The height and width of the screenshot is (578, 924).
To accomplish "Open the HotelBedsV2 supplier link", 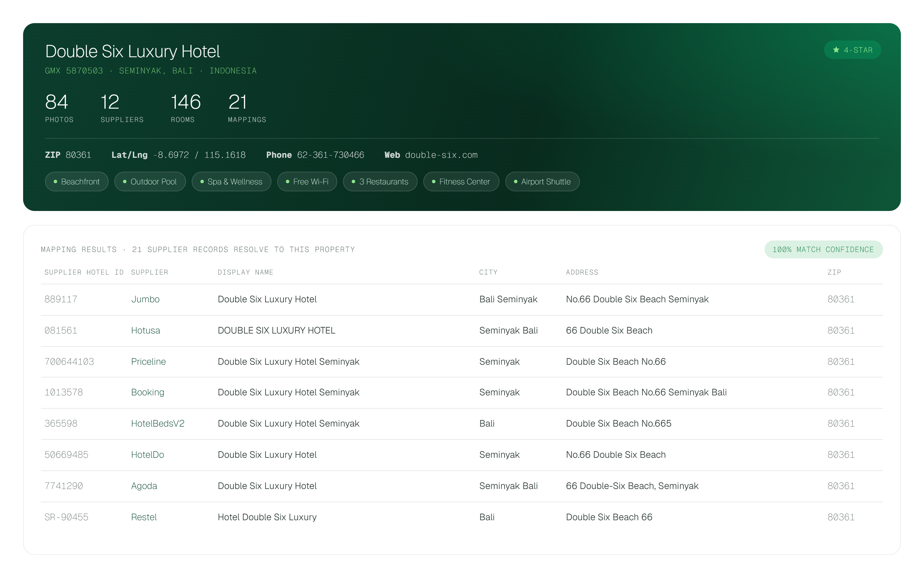I will pos(158,424).
